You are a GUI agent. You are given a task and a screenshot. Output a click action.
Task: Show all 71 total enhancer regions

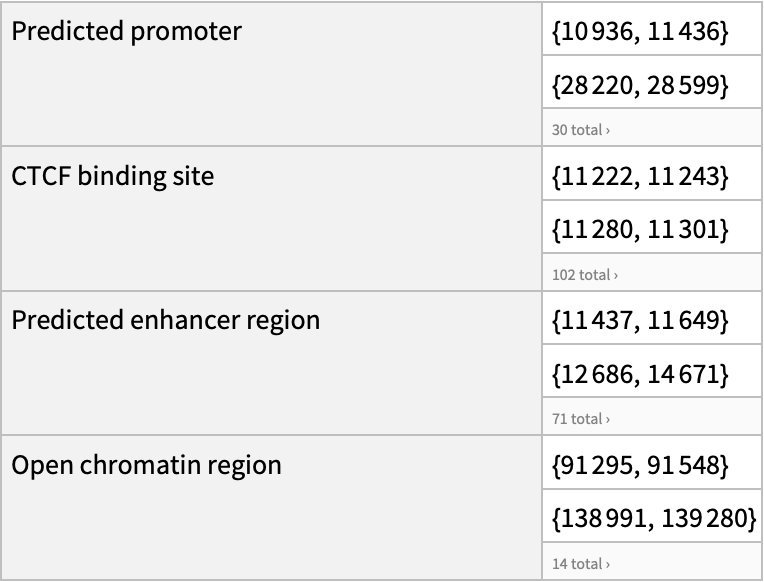(581, 419)
